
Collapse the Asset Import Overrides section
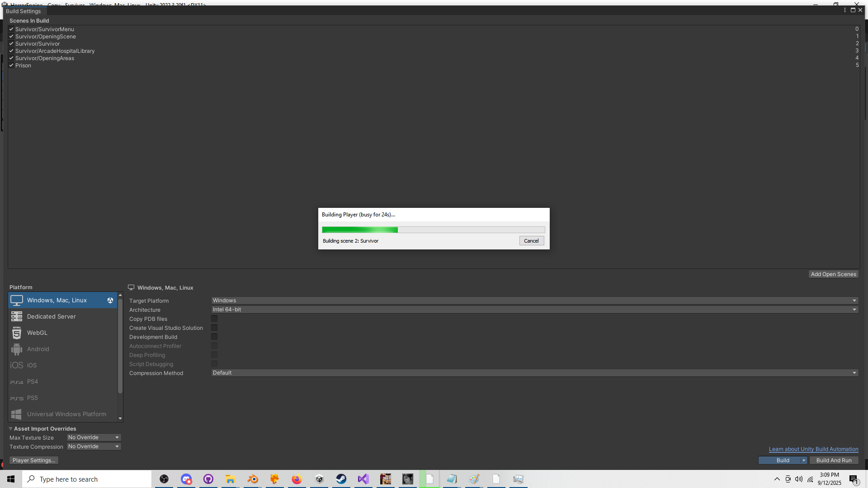coord(10,429)
